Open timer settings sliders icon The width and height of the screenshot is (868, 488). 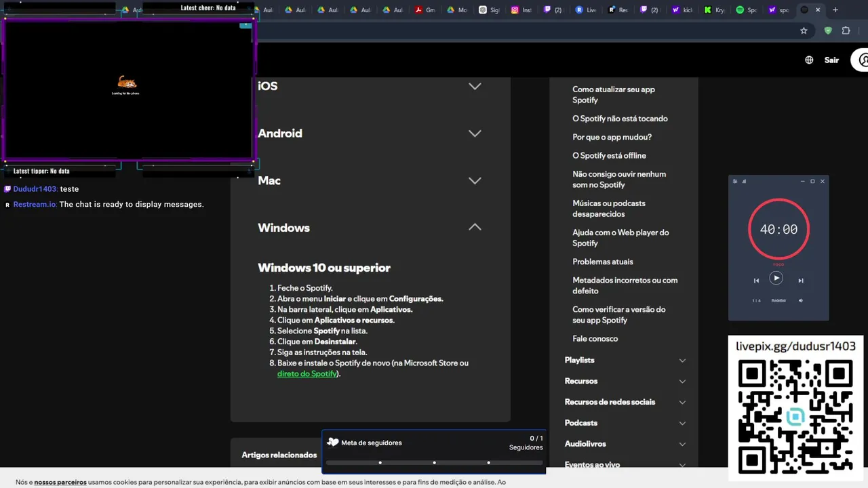click(x=735, y=181)
